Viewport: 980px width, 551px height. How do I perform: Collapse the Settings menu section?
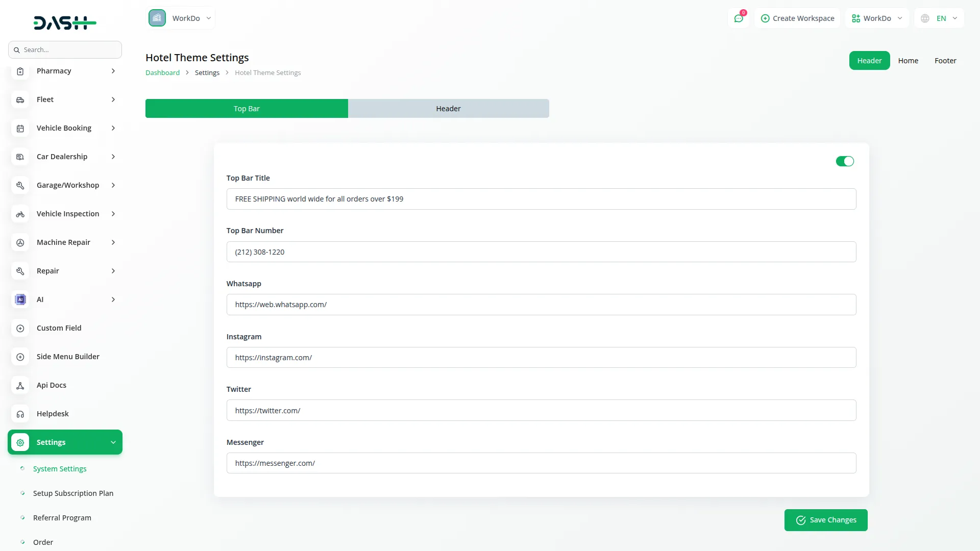tap(113, 442)
